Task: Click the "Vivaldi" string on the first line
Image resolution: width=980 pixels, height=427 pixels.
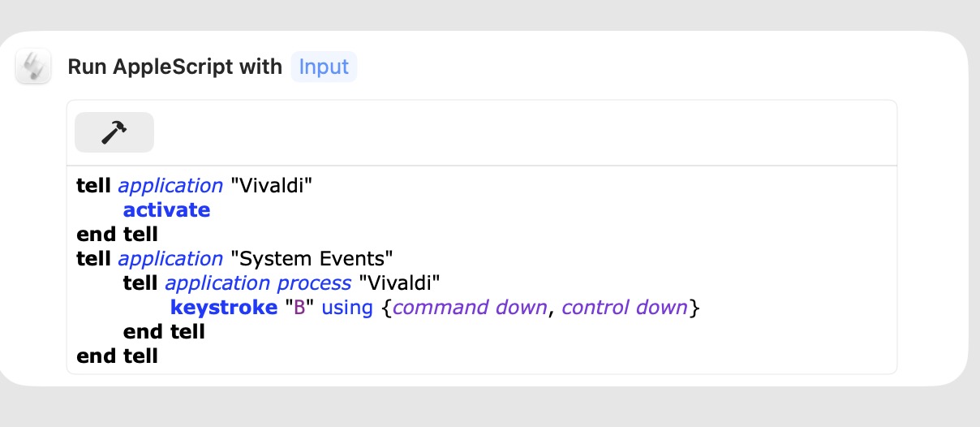Action: (271, 186)
